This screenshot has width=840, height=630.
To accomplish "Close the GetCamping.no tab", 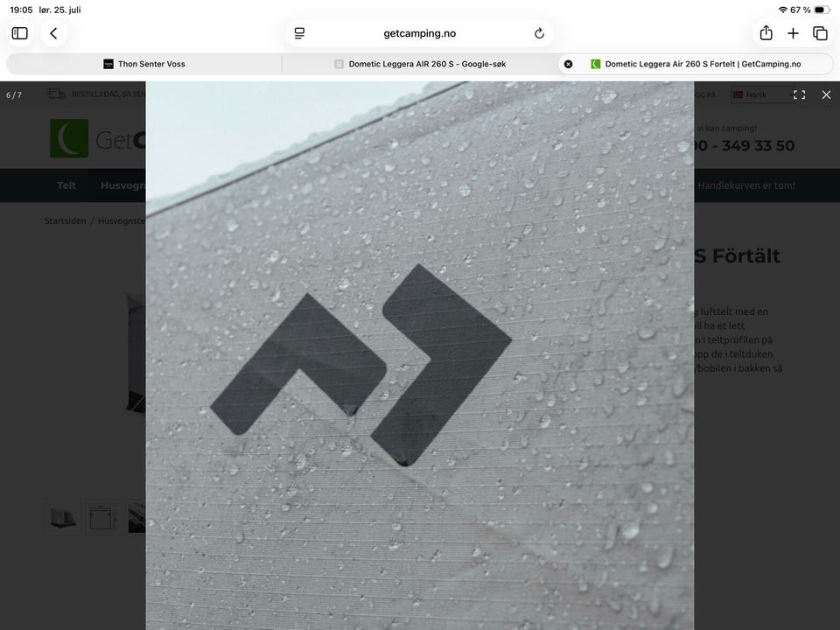I will coord(569,64).
